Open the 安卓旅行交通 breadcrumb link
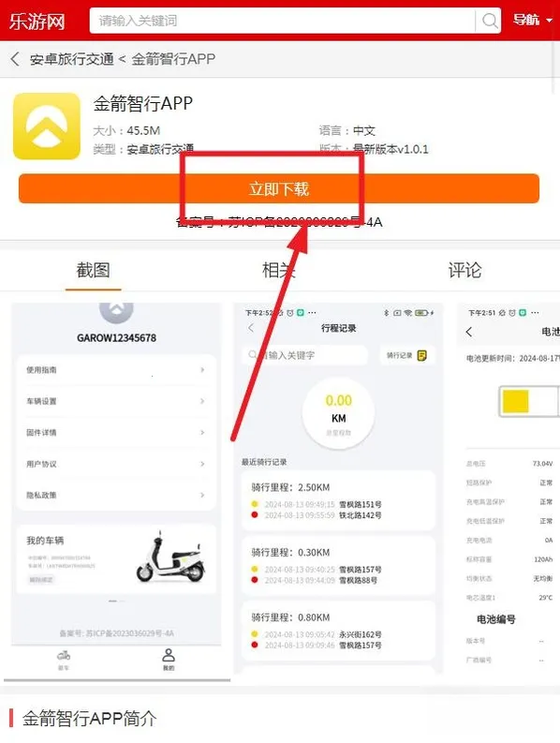Viewport: 560px width, 743px height. pyautogui.click(x=71, y=59)
